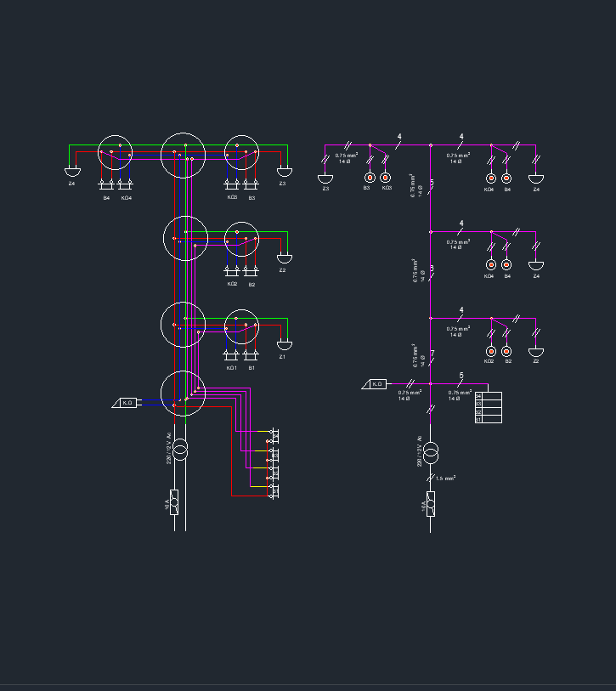Select B3 button circle in magenta single-line diagram
This screenshot has height=691, width=616.
coord(370,178)
